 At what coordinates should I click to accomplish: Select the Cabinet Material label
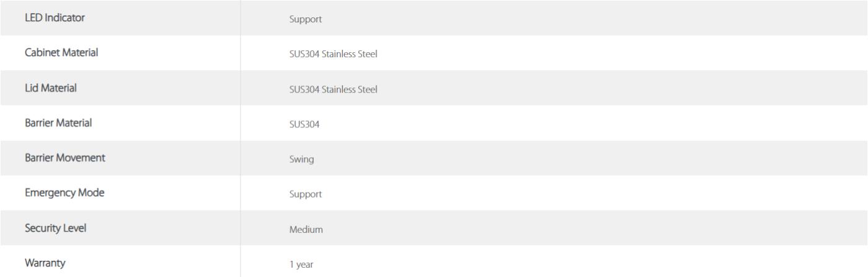click(61, 53)
